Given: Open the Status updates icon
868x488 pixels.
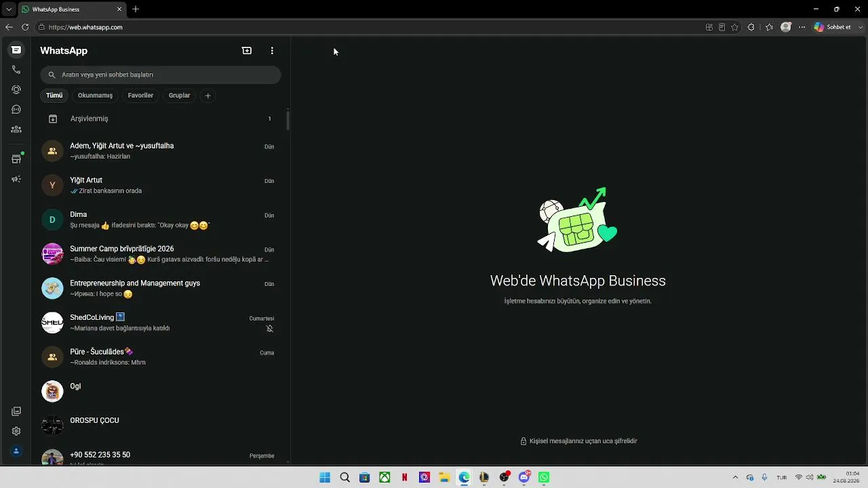Looking at the screenshot, I should coord(16,89).
